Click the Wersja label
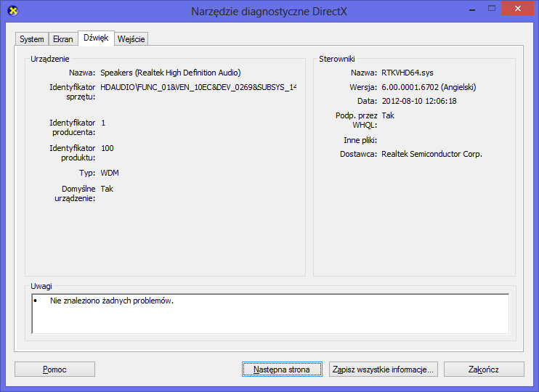 tap(363, 87)
